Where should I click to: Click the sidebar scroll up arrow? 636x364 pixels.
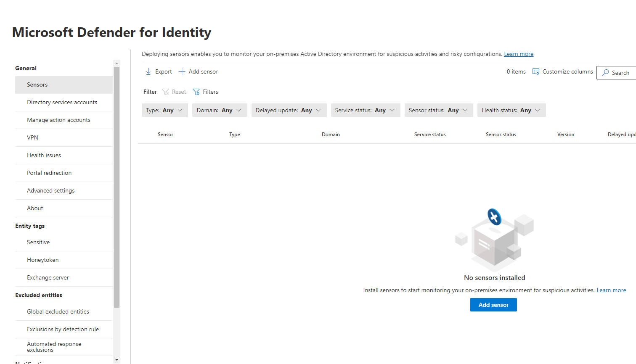point(117,63)
